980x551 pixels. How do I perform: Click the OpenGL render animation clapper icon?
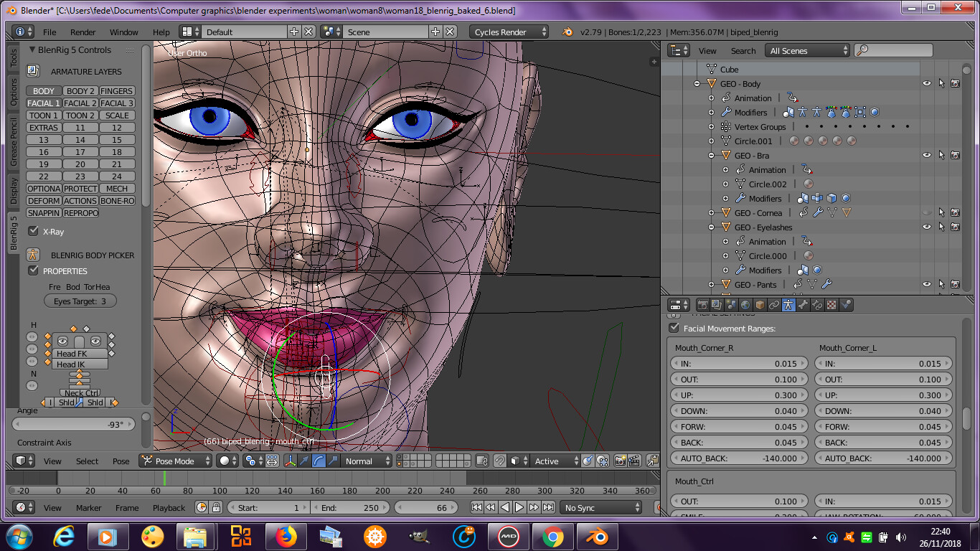[634, 461]
